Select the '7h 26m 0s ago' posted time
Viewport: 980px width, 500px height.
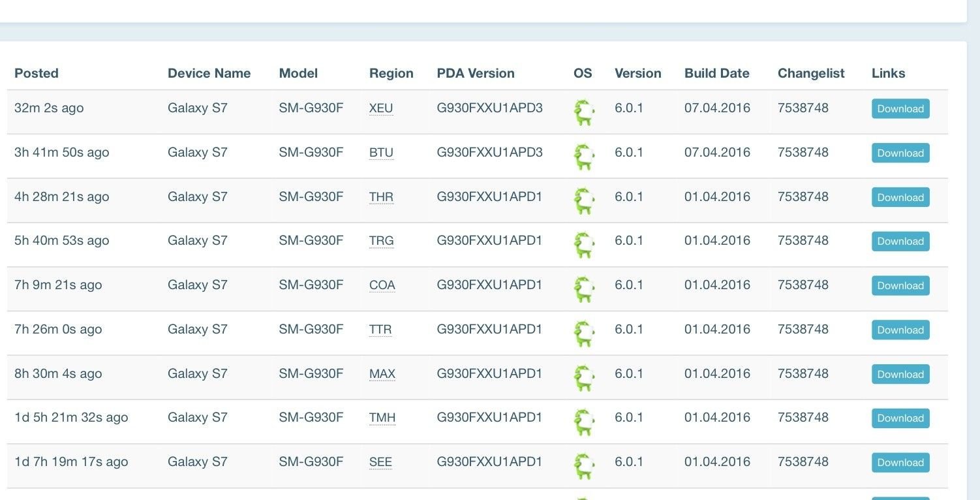point(59,330)
